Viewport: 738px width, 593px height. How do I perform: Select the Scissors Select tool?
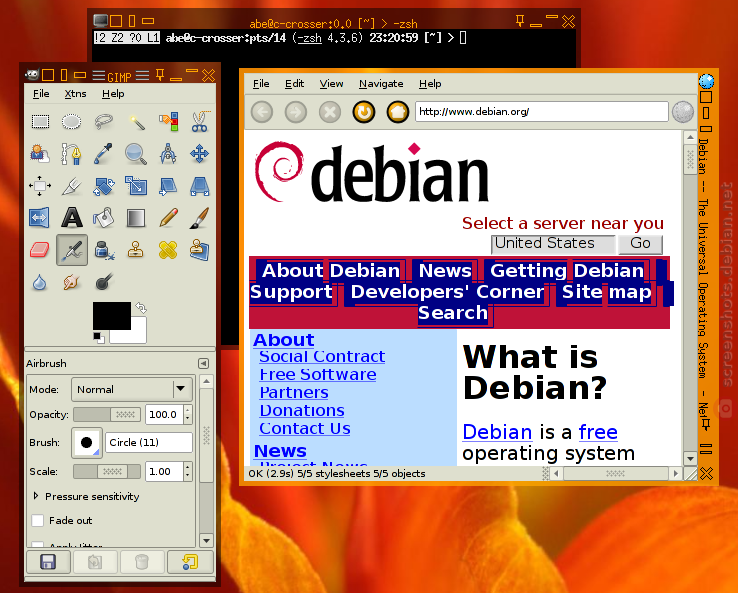200,122
